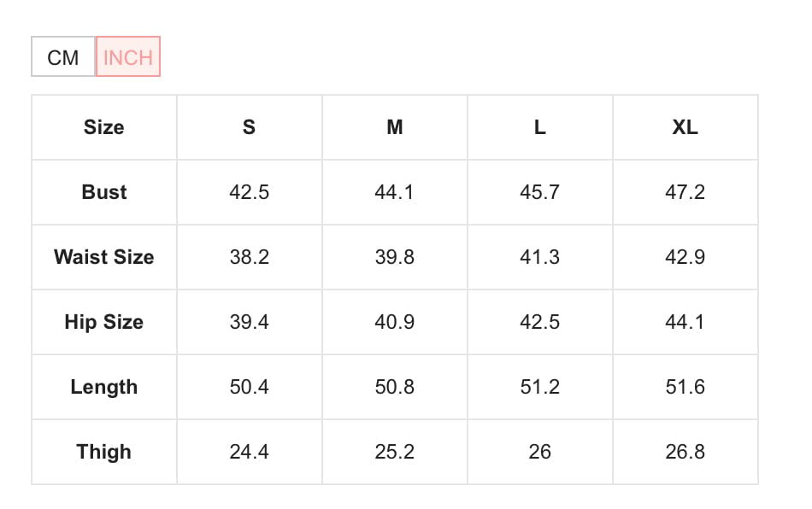Click thigh value 26.8 for XL
Viewport: 812px width, 509px height.
point(685,452)
